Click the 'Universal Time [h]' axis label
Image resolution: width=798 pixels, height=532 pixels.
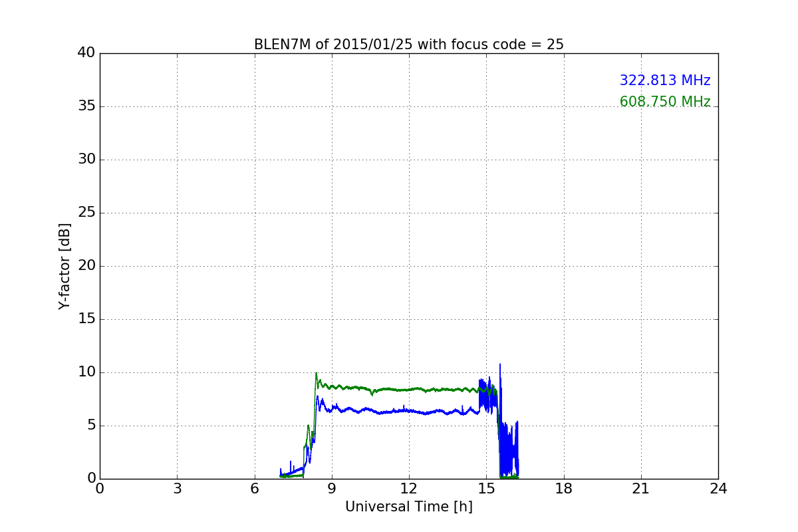(x=409, y=507)
